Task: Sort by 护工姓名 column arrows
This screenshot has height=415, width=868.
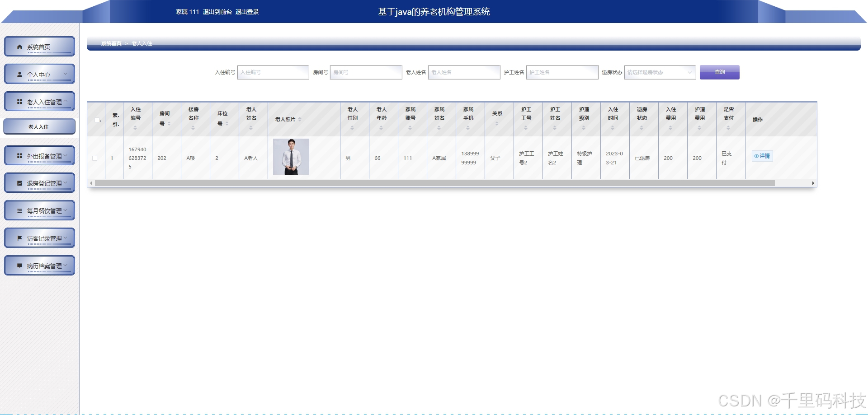Action: pyautogui.click(x=554, y=128)
